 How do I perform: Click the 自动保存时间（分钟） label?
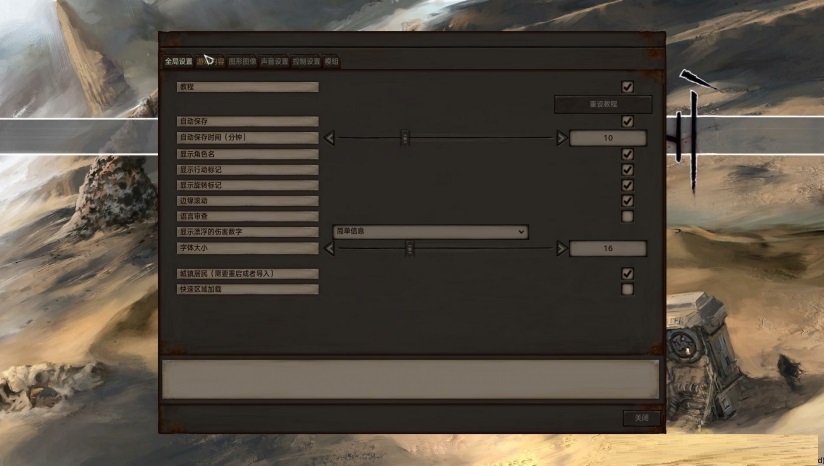click(x=248, y=138)
